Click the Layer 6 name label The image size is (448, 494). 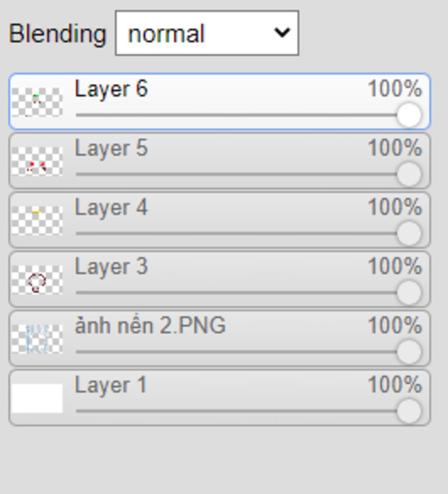(x=111, y=89)
